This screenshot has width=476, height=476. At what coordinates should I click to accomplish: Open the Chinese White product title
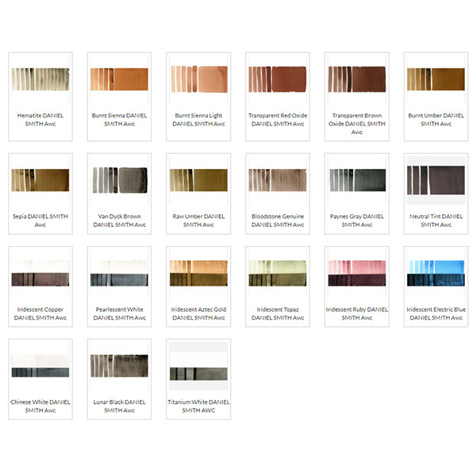[x=40, y=406]
